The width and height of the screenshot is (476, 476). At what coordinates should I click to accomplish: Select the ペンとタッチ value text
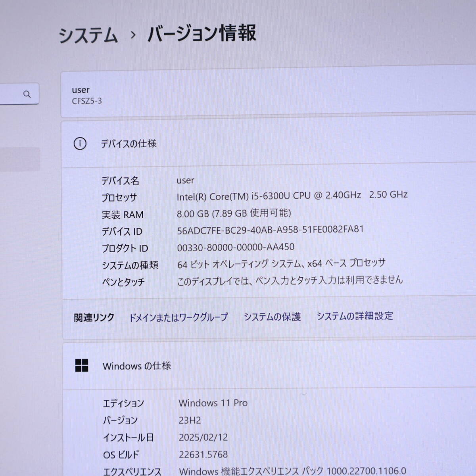click(x=290, y=280)
